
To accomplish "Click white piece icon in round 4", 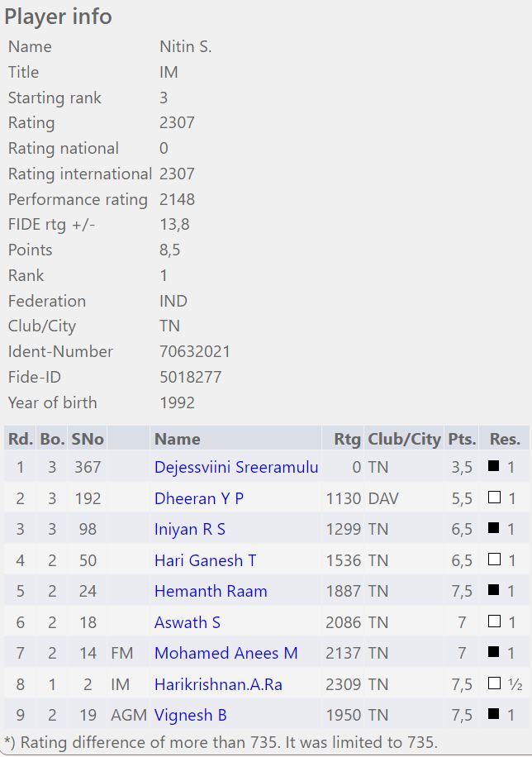I will click(494, 560).
